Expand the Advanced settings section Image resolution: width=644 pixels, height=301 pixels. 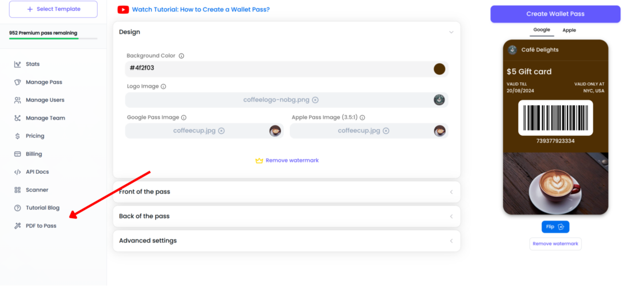pos(451,241)
